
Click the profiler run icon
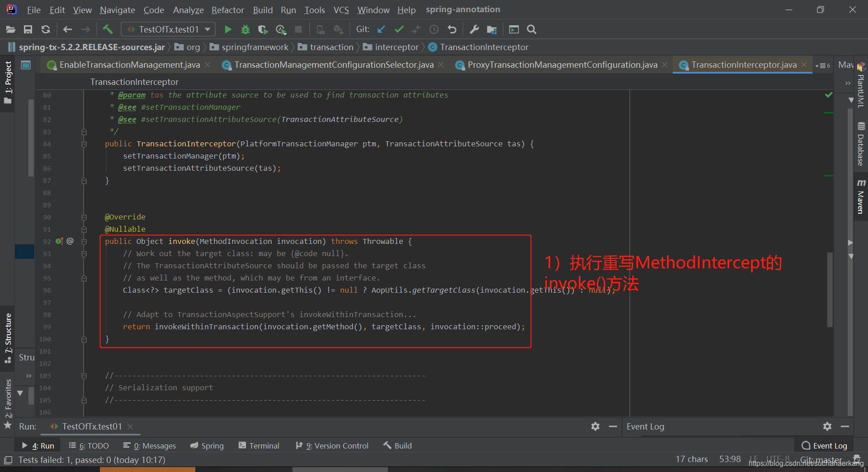pos(281,30)
